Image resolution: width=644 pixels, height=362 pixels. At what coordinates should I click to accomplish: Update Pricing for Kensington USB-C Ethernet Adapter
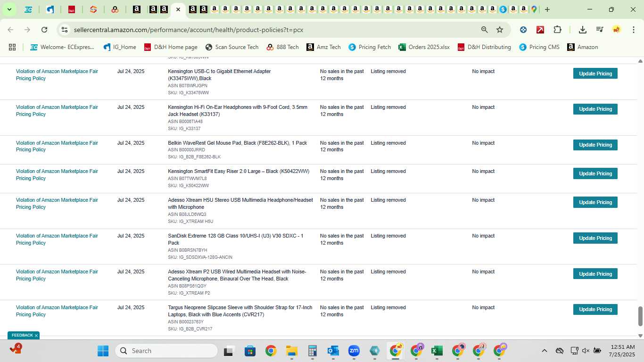click(x=595, y=74)
